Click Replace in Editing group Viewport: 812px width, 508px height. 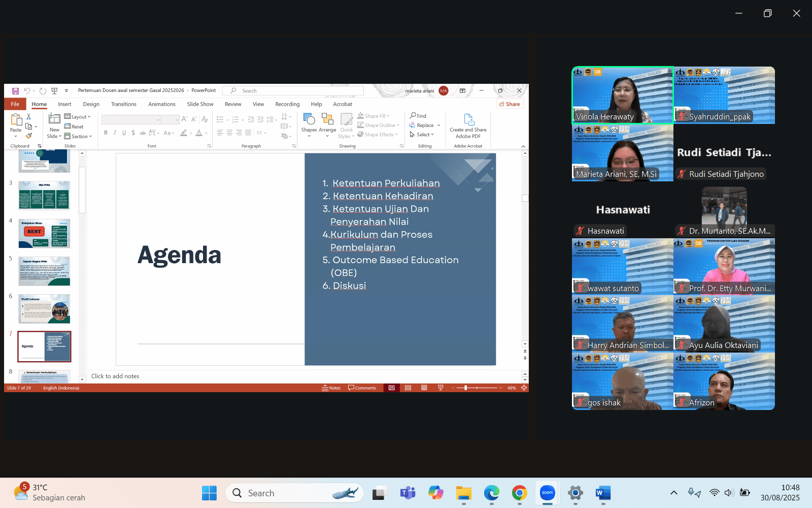coord(425,125)
